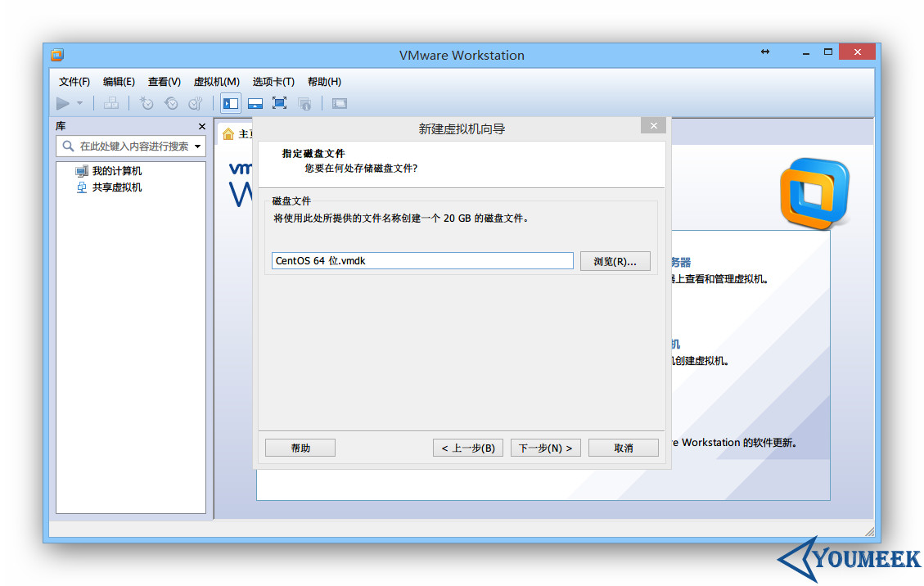Click the Power On virtual machine icon
This screenshot has width=924, height=586.
[64, 102]
